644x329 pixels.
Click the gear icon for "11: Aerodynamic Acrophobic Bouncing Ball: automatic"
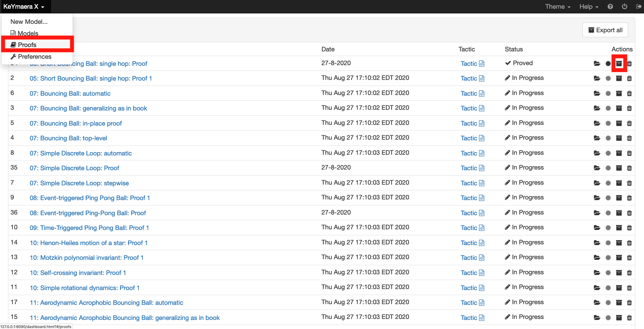coord(608,302)
